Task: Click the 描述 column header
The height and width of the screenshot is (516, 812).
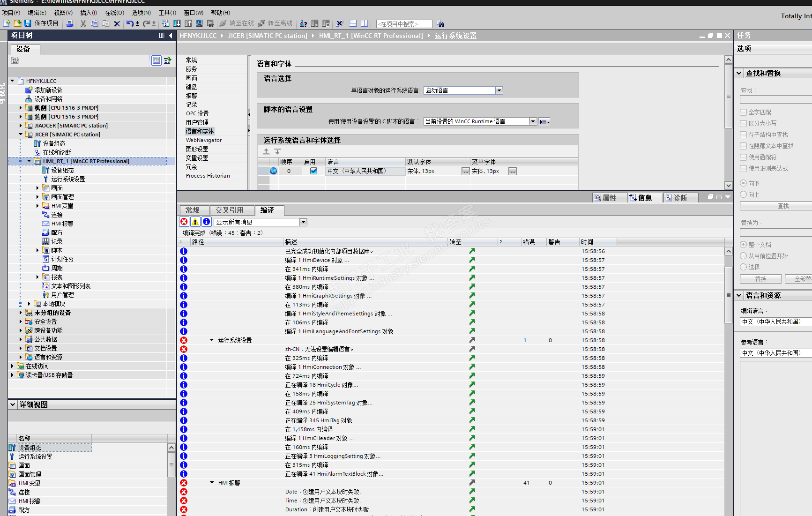Action: [x=366, y=242]
